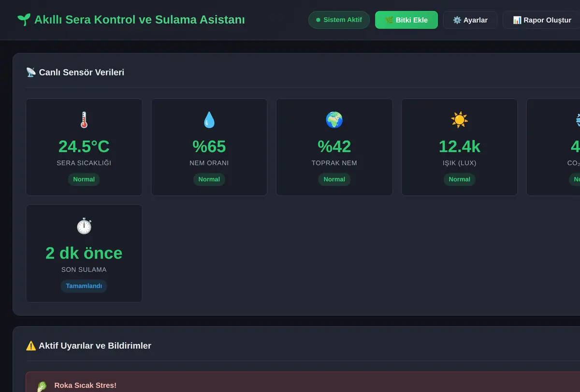Screen dimensions: 580x392
Task: Add a plant with Bitki Ekle button
Action: tap(406, 20)
